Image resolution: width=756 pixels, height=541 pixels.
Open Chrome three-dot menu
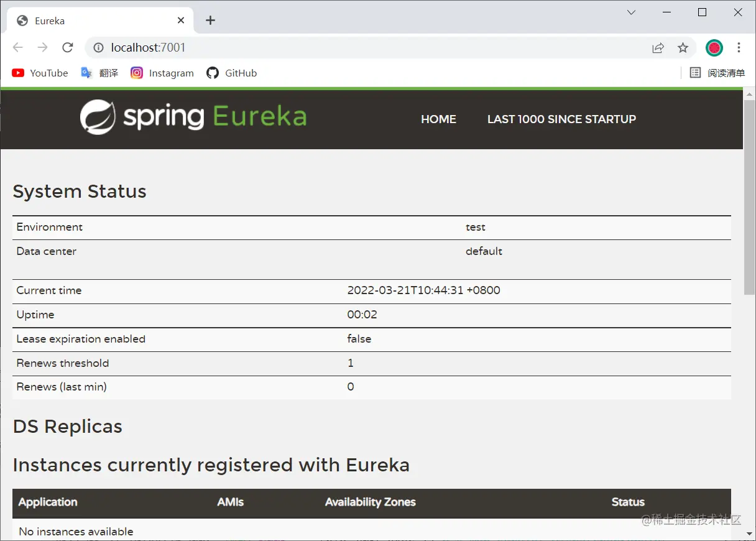pos(739,48)
